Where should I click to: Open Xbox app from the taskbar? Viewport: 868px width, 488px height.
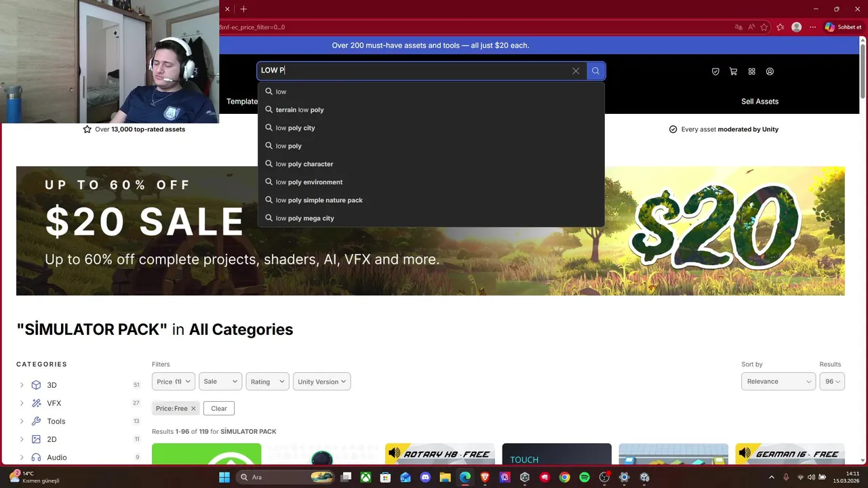click(366, 477)
